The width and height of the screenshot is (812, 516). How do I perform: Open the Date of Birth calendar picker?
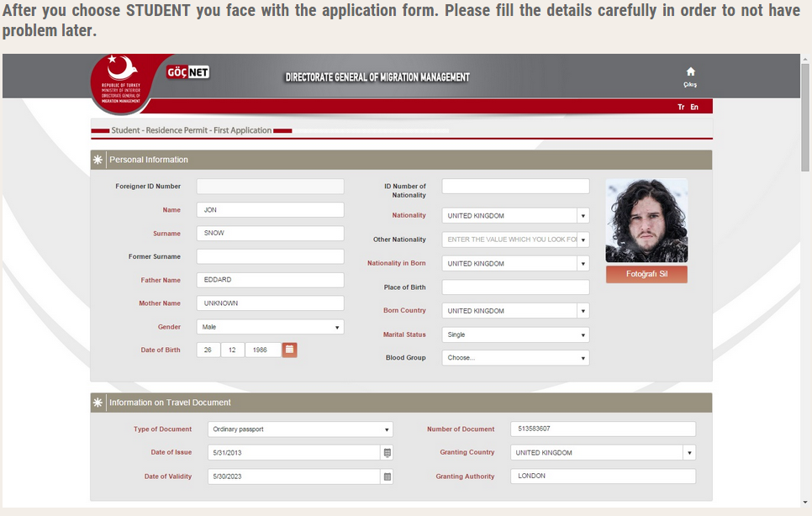(x=289, y=350)
